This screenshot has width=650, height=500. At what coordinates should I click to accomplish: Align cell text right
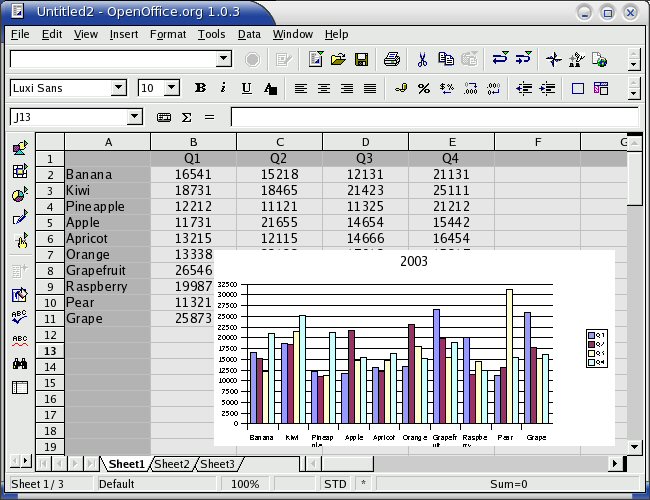[347, 88]
